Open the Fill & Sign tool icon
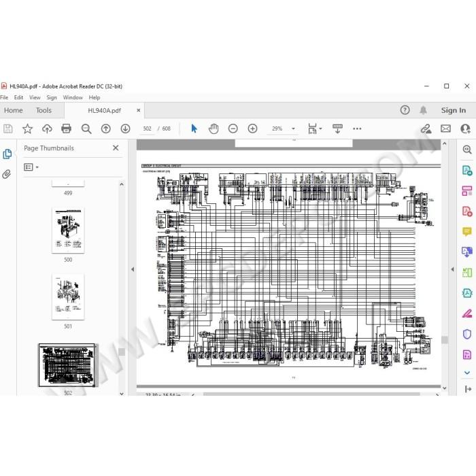This screenshot has height=476, width=476. tap(467, 313)
